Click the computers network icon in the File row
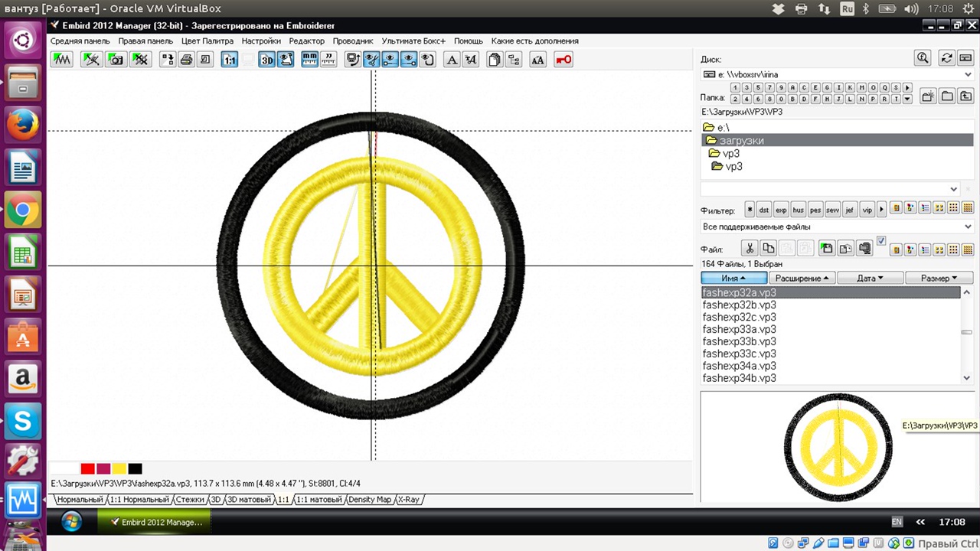This screenshot has width=980, height=551. coord(864,248)
